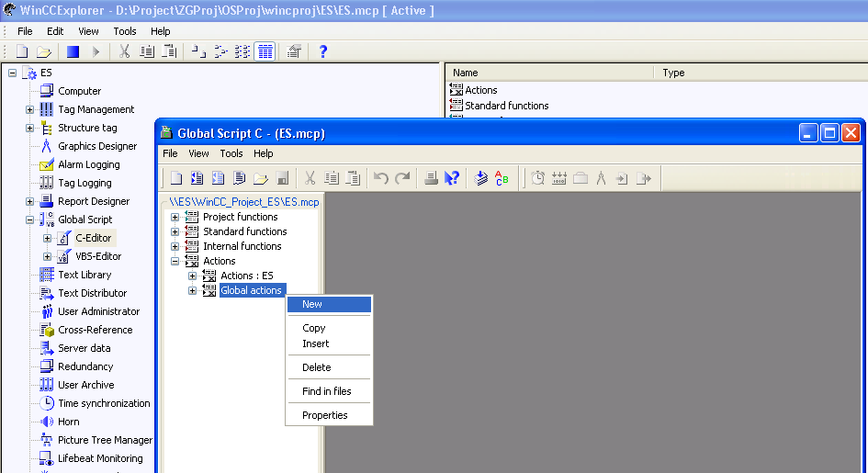This screenshot has height=473, width=868.
Task: Click Cut scissors in WinCCExplorer toolbar
Action: (125, 51)
